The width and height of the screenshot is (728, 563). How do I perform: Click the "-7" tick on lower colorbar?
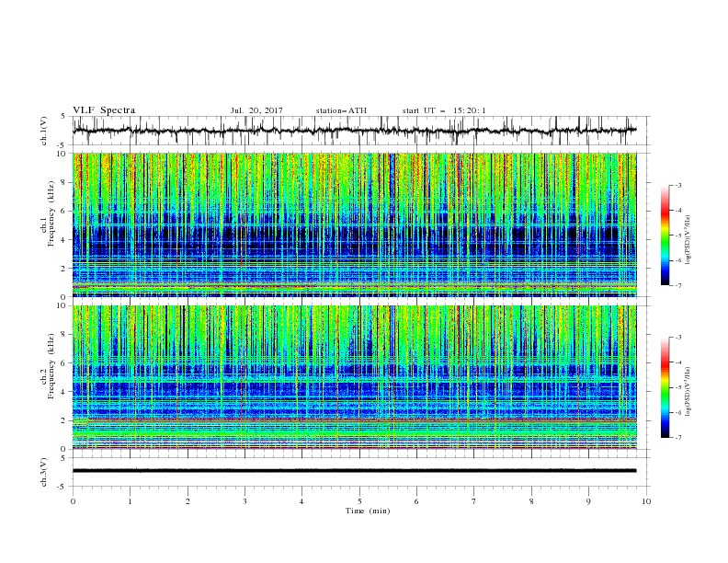click(677, 438)
